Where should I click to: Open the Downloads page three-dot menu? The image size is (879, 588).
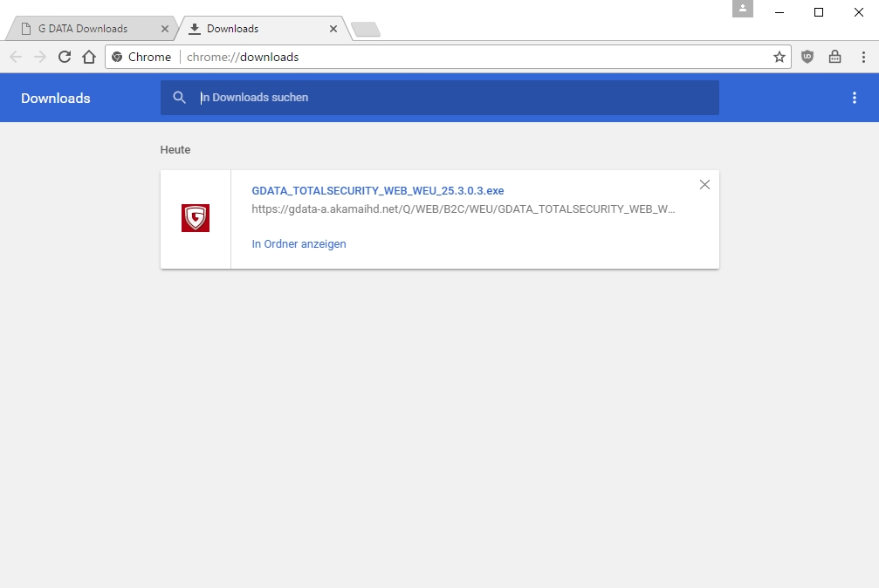tap(855, 98)
